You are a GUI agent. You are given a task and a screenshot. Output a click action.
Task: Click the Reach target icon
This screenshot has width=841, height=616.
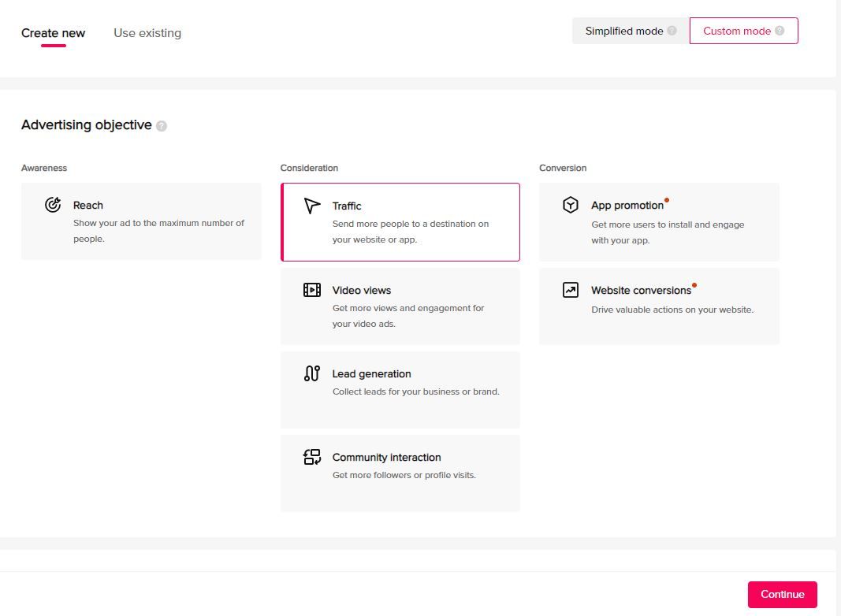click(53, 204)
